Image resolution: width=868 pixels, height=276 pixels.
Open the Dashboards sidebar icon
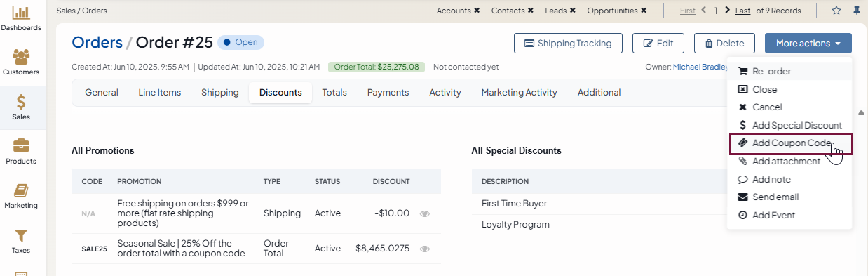pos(21,13)
